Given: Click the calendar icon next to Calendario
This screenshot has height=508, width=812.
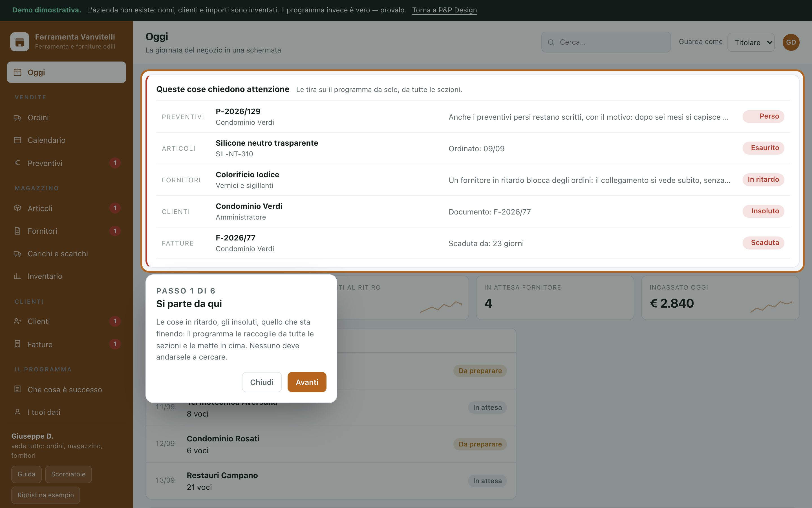Looking at the screenshot, I should click(x=17, y=140).
